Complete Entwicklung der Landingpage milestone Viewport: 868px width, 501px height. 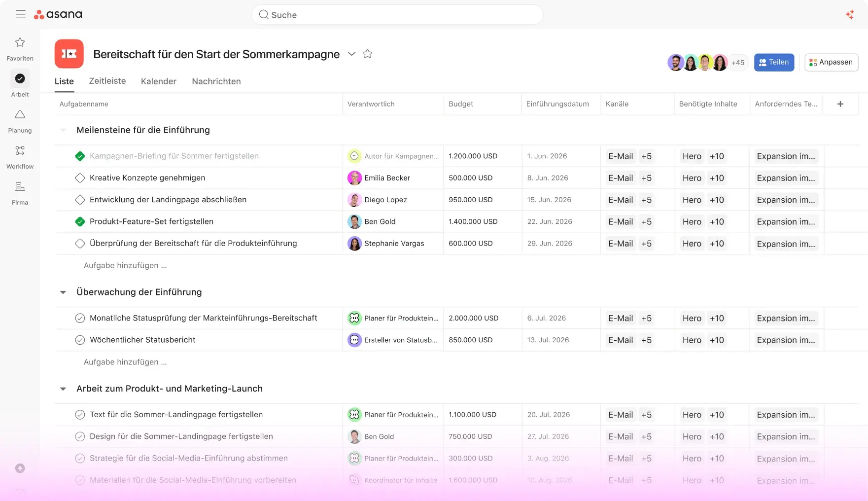[x=80, y=200]
